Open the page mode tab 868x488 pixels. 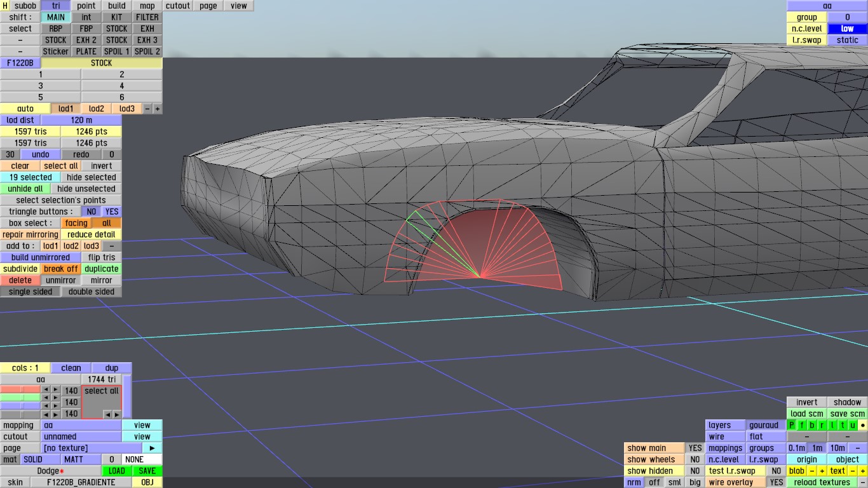click(x=208, y=6)
